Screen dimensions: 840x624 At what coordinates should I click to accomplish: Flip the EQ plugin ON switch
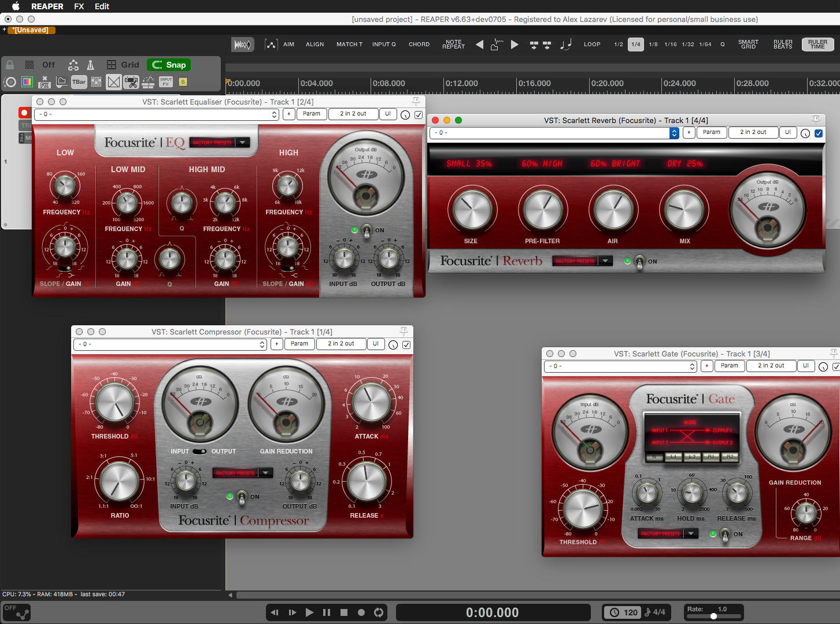point(367,231)
